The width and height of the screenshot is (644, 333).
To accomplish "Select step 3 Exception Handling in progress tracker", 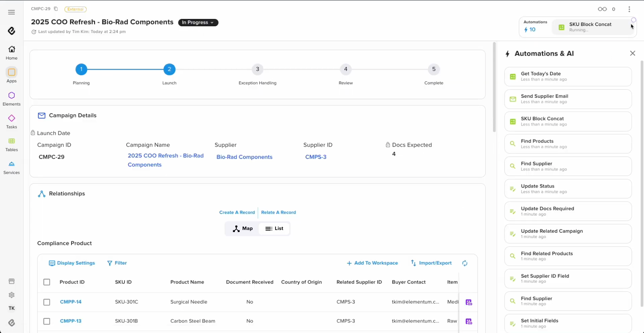I will tap(257, 69).
